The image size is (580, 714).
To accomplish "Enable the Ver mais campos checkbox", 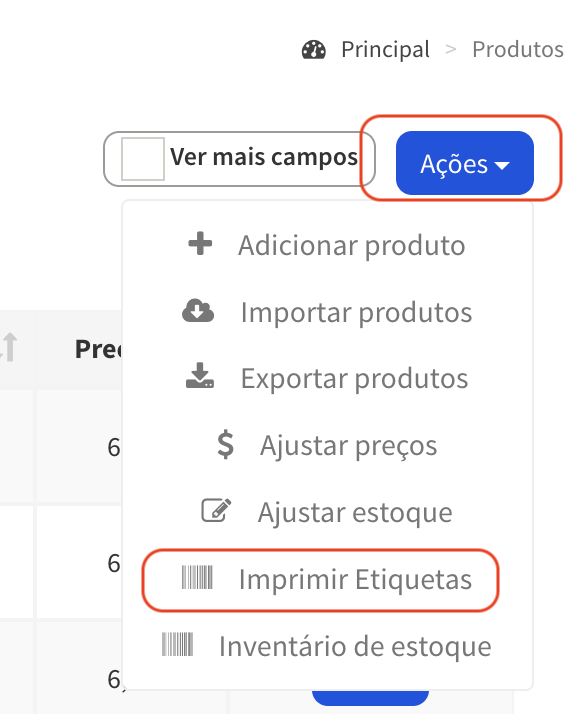I will pyautogui.click(x=142, y=159).
